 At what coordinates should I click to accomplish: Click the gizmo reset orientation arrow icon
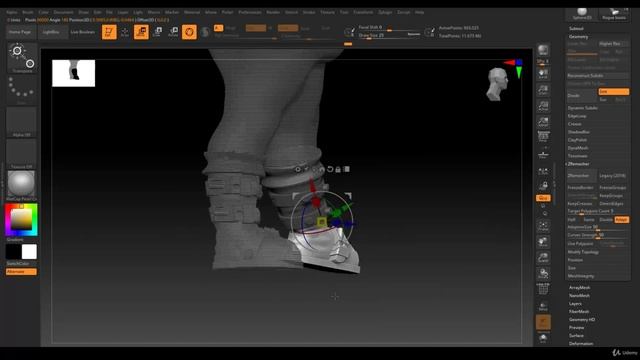pos(330,169)
